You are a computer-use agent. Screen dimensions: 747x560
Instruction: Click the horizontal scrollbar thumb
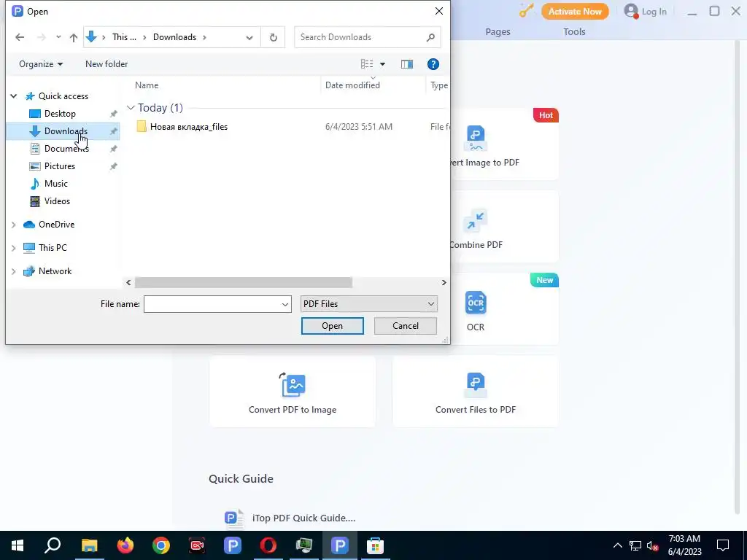tap(244, 282)
